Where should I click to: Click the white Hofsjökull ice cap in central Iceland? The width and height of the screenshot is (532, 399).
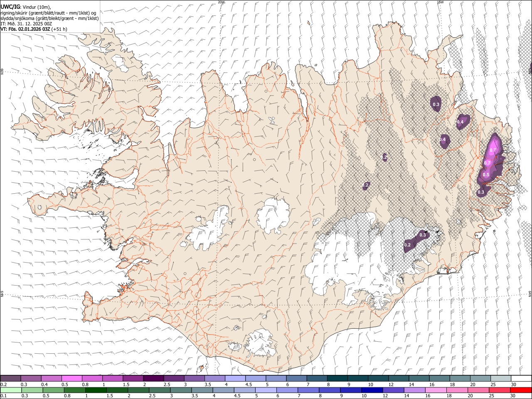coord(273,214)
